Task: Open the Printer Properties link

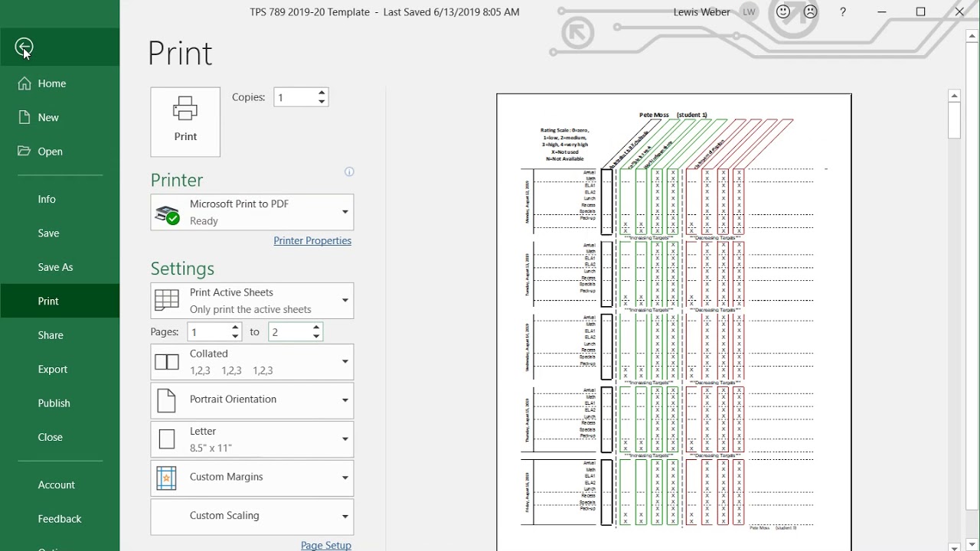Action: 312,240
